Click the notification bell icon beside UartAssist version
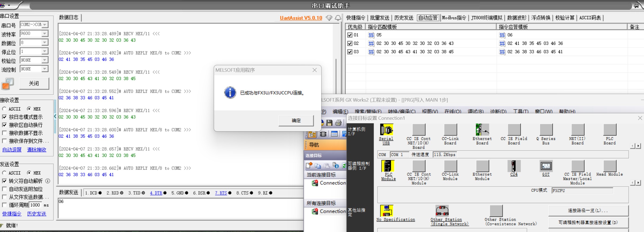 pyautogui.click(x=338, y=18)
